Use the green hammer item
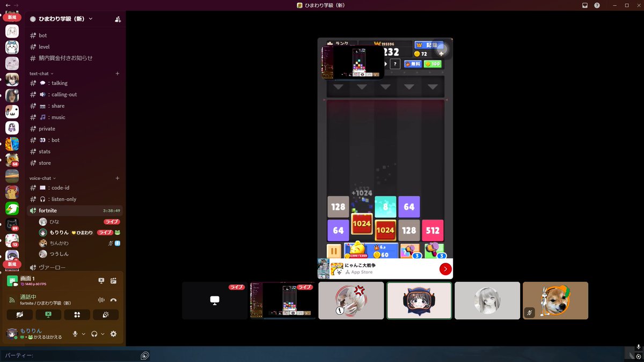The image size is (644, 362). point(434,250)
